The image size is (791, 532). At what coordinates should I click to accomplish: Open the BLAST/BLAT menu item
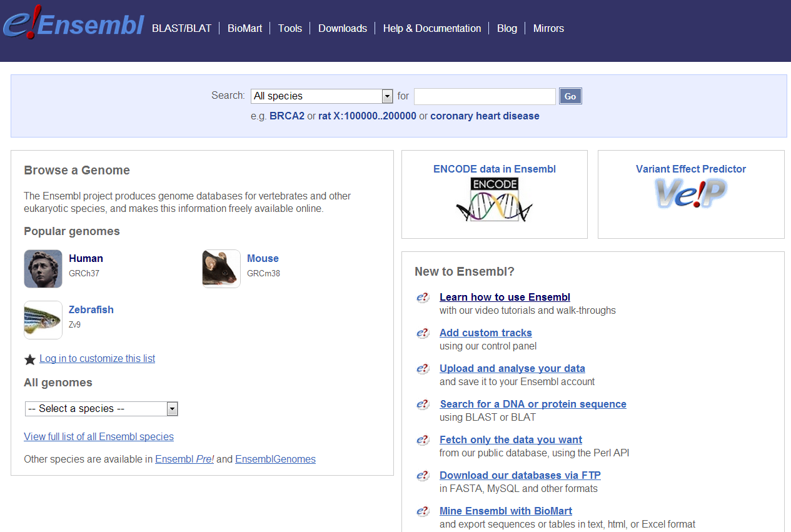pos(181,28)
